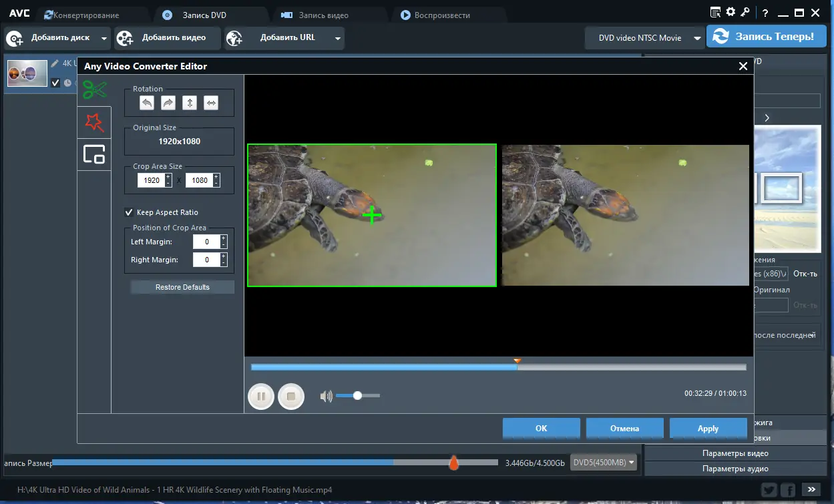
Task: Open the task list icon in title bar
Action: pyautogui.click(x=716, y=12)
